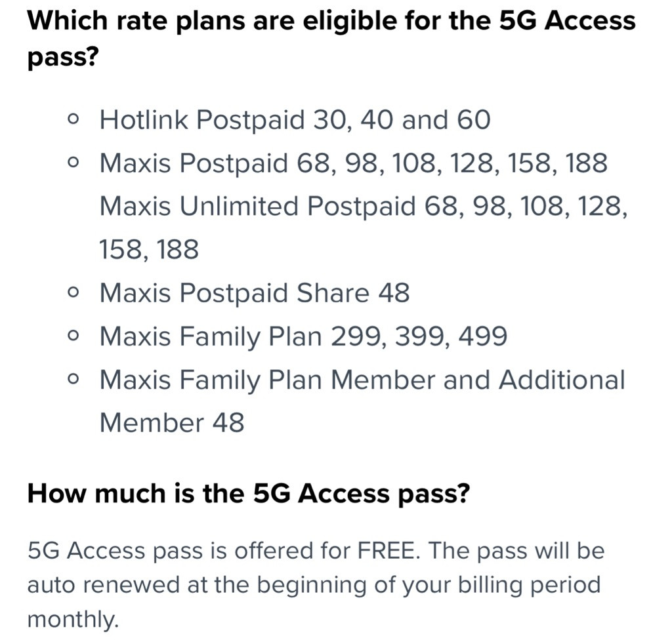
Task: Select the Hotlink Postpaid 30, 40 and 60 item
Action: click(295, 119)
